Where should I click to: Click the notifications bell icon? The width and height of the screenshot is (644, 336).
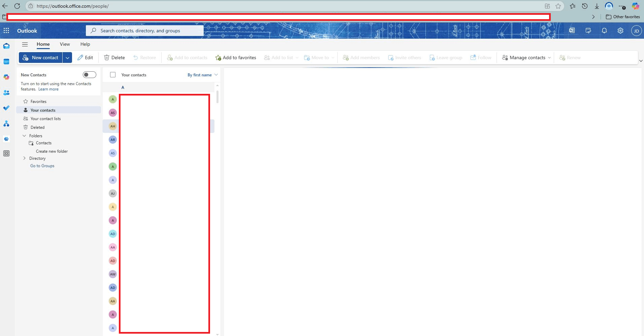click(x=604, y=31)
